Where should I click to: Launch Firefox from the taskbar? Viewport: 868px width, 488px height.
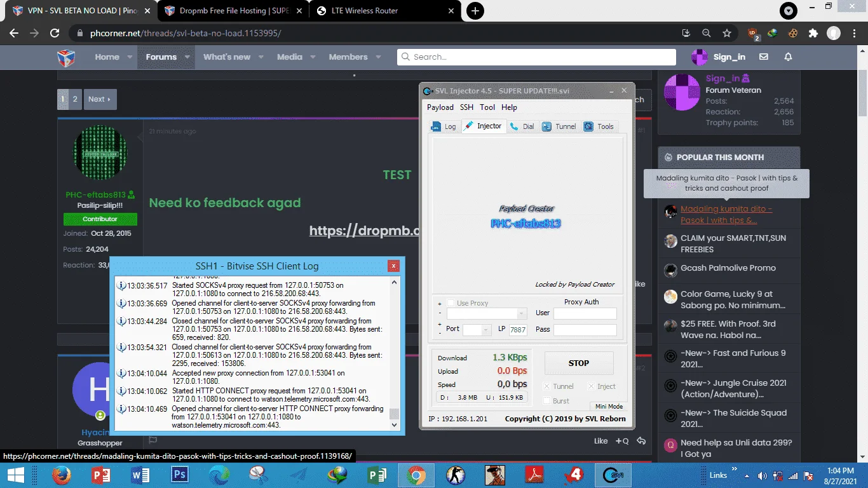click(62, 475)
